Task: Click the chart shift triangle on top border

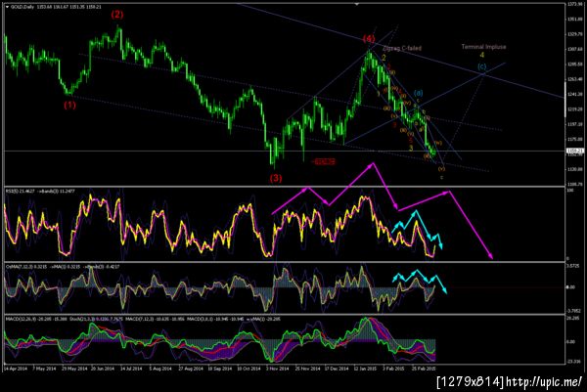Action: (357, 4)
